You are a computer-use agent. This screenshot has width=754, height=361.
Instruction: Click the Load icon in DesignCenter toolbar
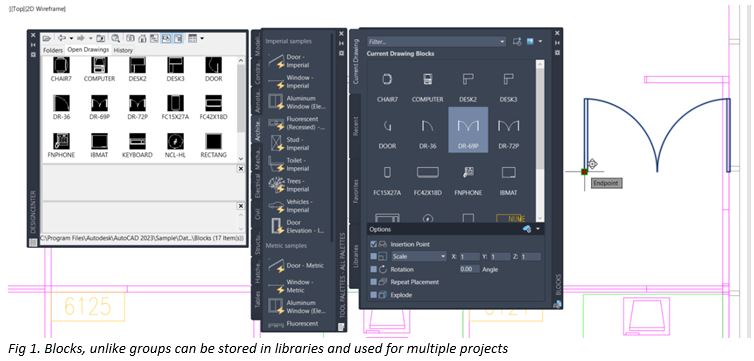coord(47,38)
